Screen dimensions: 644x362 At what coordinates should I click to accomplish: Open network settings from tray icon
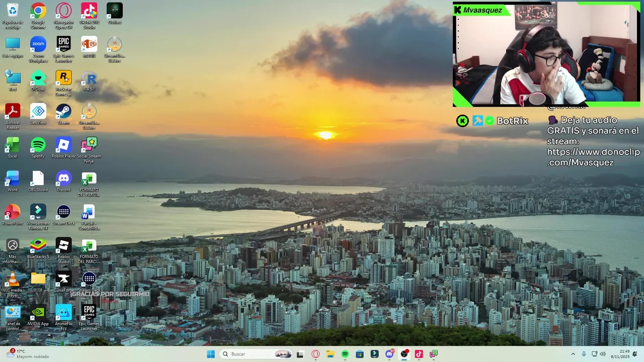594,354
